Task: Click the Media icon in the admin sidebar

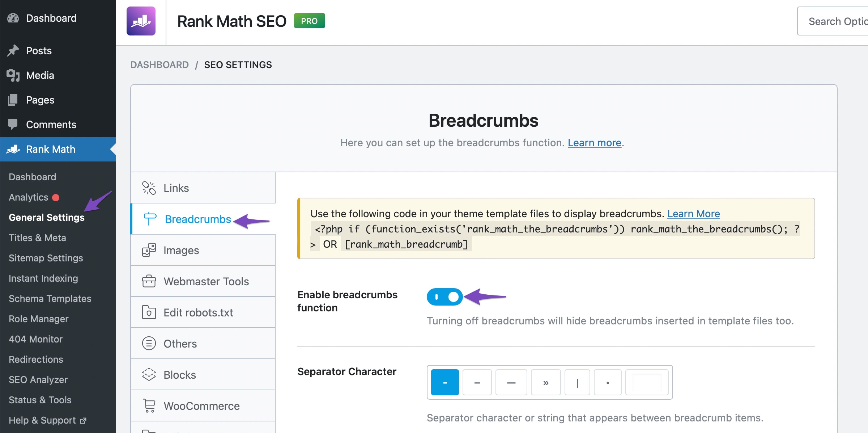Action: pos(13,75)
